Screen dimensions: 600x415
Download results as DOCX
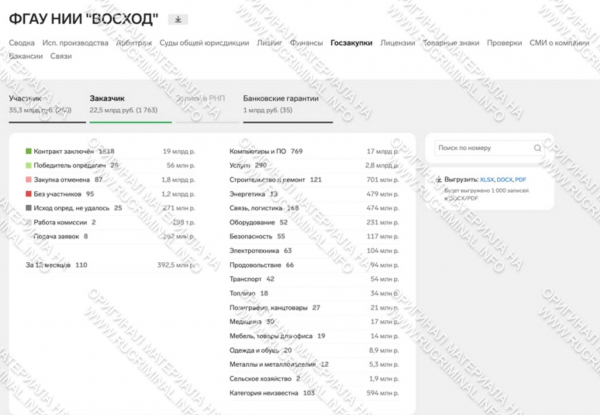511,178
